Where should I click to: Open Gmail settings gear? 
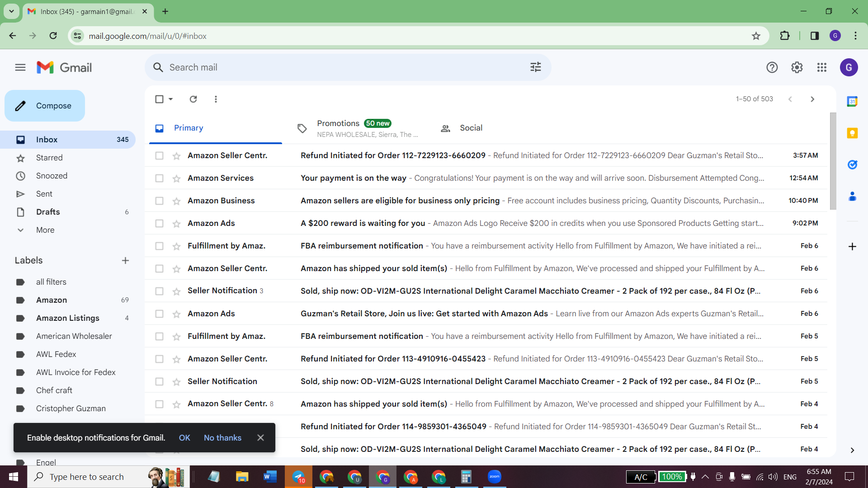[x=797, y=67]
